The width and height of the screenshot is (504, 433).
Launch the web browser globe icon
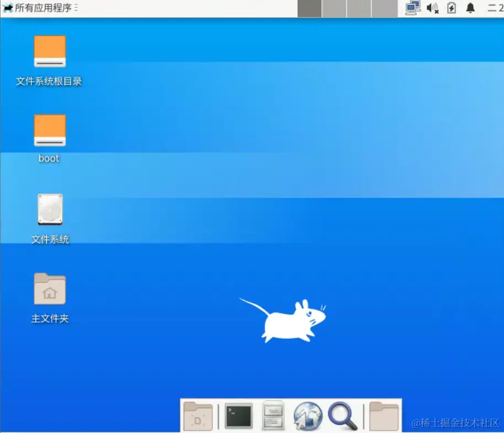pos(308,416)
